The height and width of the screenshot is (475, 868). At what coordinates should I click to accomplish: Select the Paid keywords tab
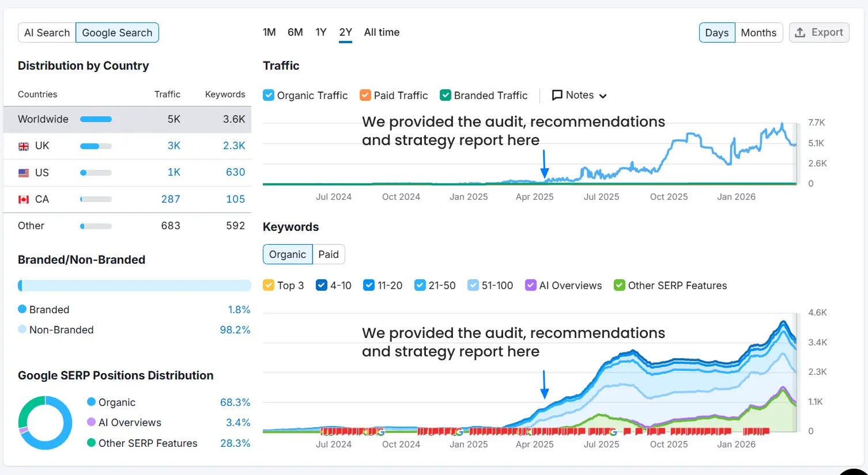click(x=329, y=254)
